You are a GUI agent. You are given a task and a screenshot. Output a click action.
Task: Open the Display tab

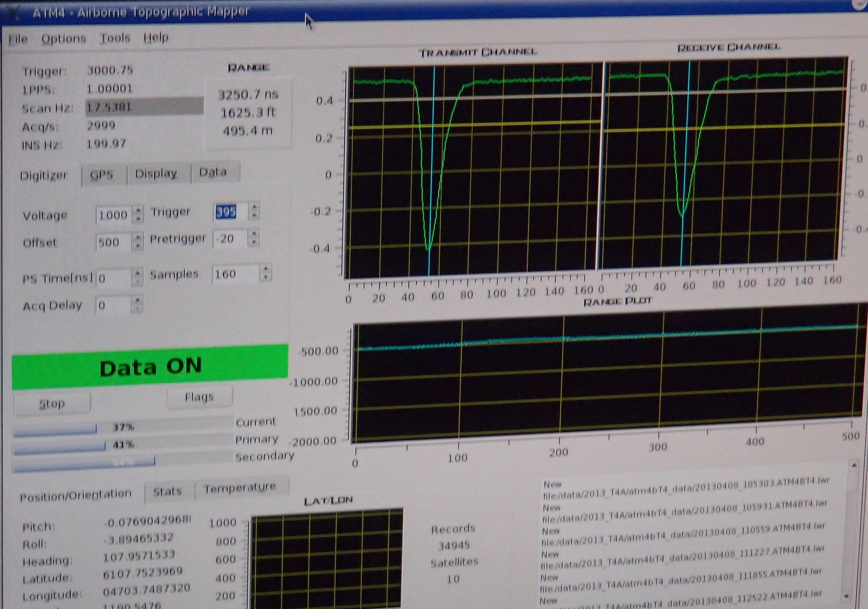(x=156, y=173)
